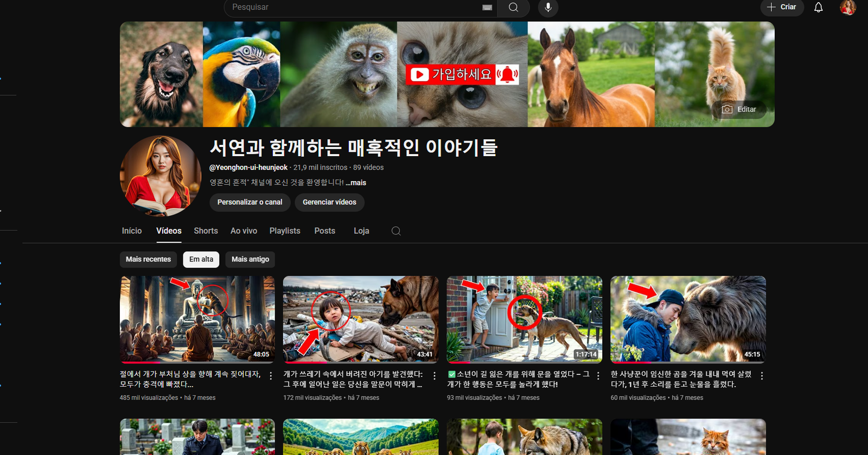The image size is (868, 455).
Task: Open the second-row orange cat thumbnail
Action: coord(688,437)
